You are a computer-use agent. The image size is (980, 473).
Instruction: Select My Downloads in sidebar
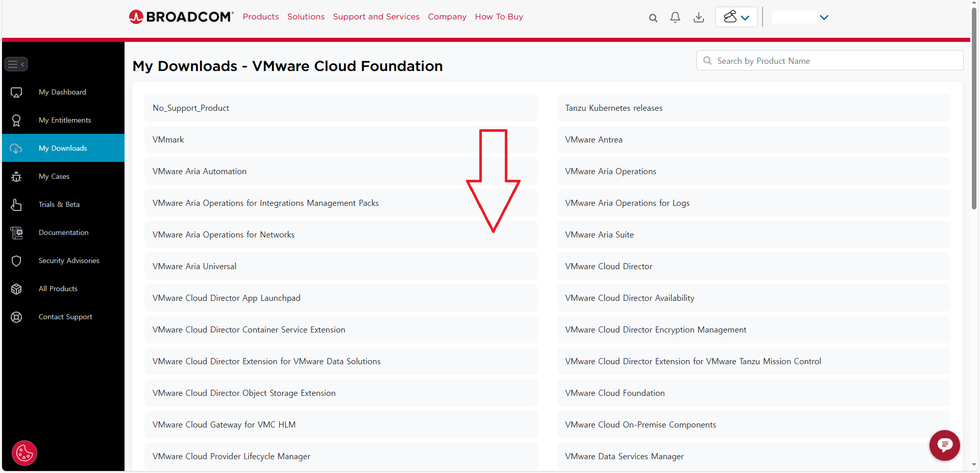coord(63,148)
